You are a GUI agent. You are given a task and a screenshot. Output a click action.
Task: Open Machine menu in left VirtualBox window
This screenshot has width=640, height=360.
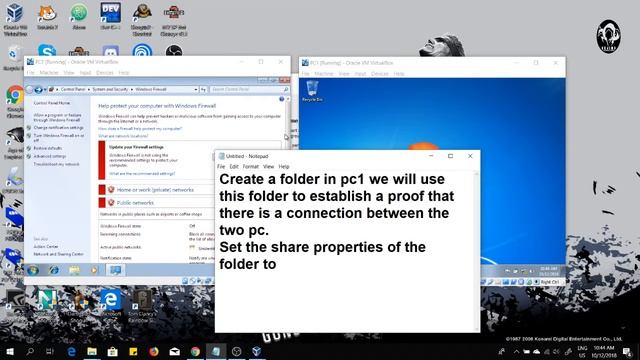click(x=49, y=73)
